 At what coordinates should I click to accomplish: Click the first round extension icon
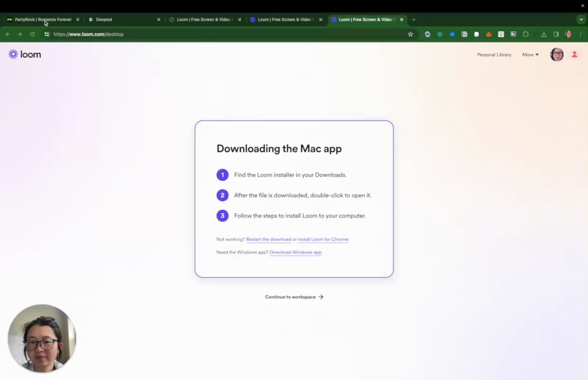[x=428, y=34]
